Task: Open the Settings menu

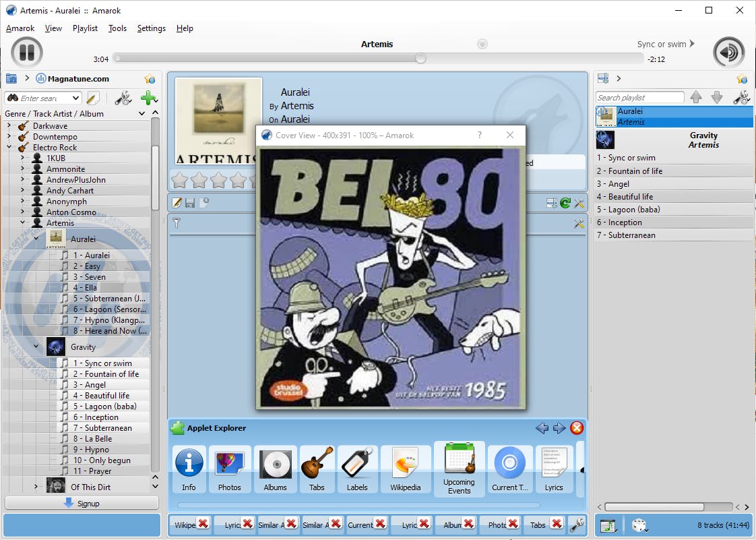Action: point(151,28)
